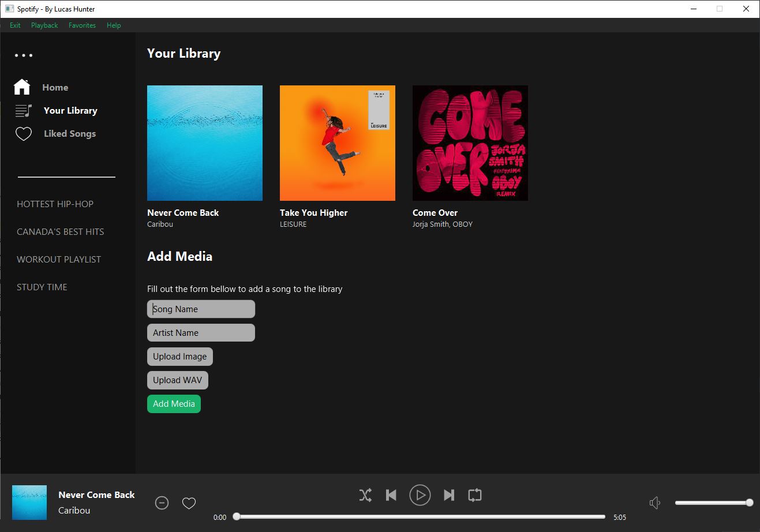This screenshot has height=532, width=760.
Task: Click the Upload Image button
Action: tap(180, 357)
